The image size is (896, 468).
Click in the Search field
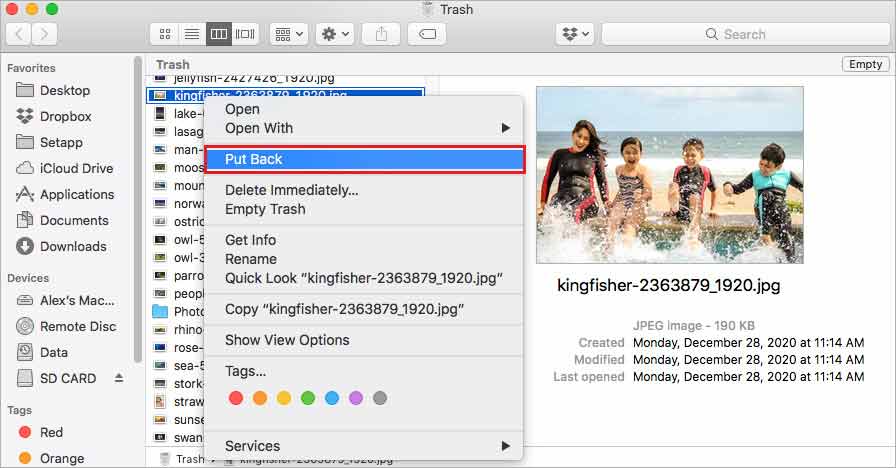(x=745, y=34)
